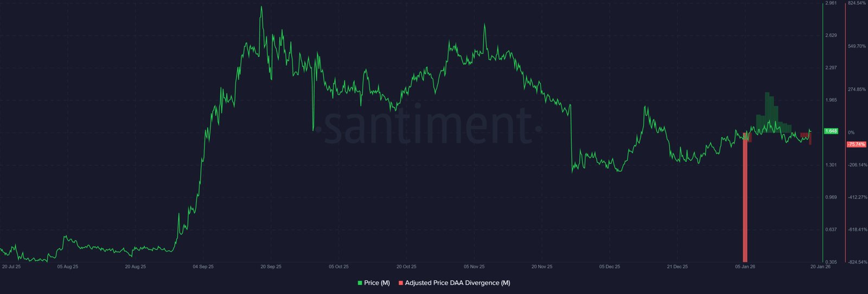This screenshot has height=294, width=868.
Task: Click the 0% divergence axis label
Action: [851, 132]
